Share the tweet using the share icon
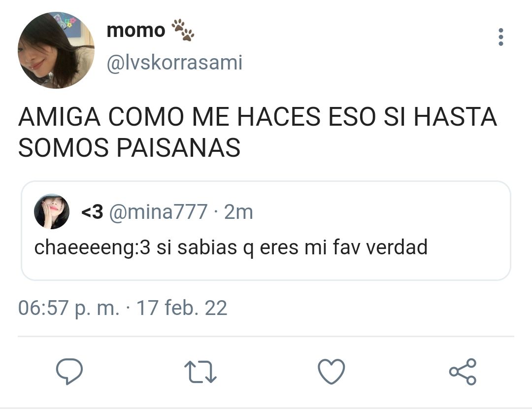532x417 pixels. pyautogui.click(x=463, y=372)
